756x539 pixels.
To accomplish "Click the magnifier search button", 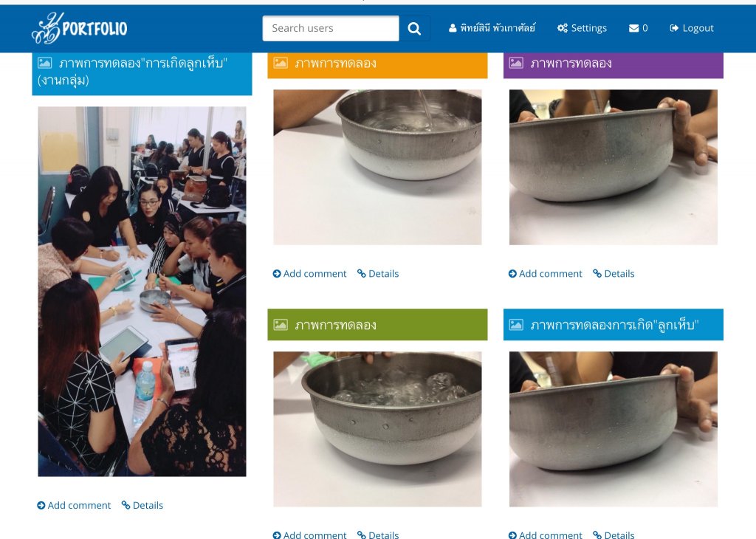I will click(x=414, y=29).
